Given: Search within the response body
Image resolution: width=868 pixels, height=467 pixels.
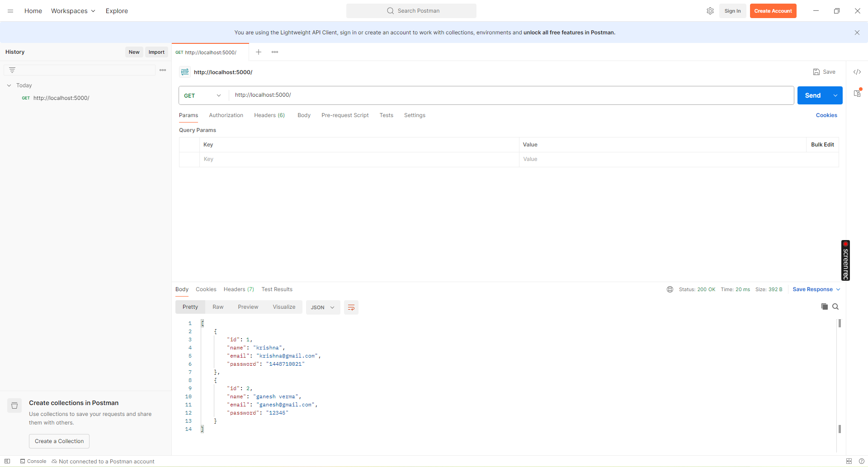Looking at the screenshot, I should point(835,307).
